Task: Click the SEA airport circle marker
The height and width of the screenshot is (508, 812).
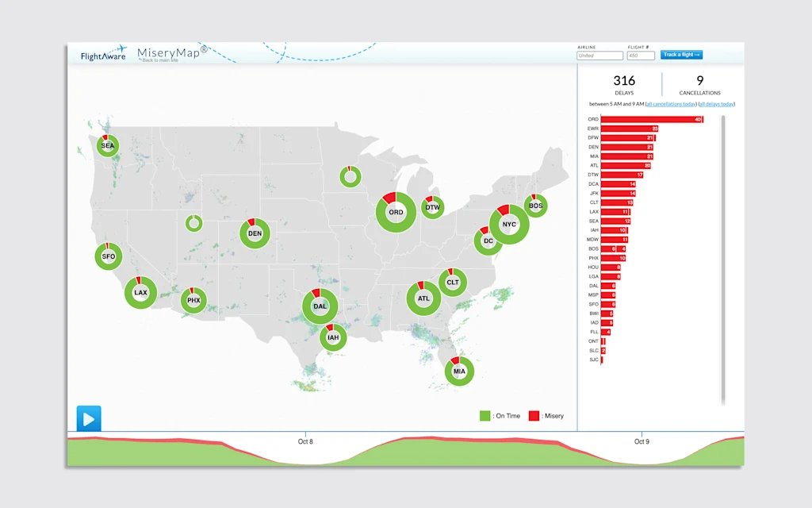Action: (x=107, y=146)
